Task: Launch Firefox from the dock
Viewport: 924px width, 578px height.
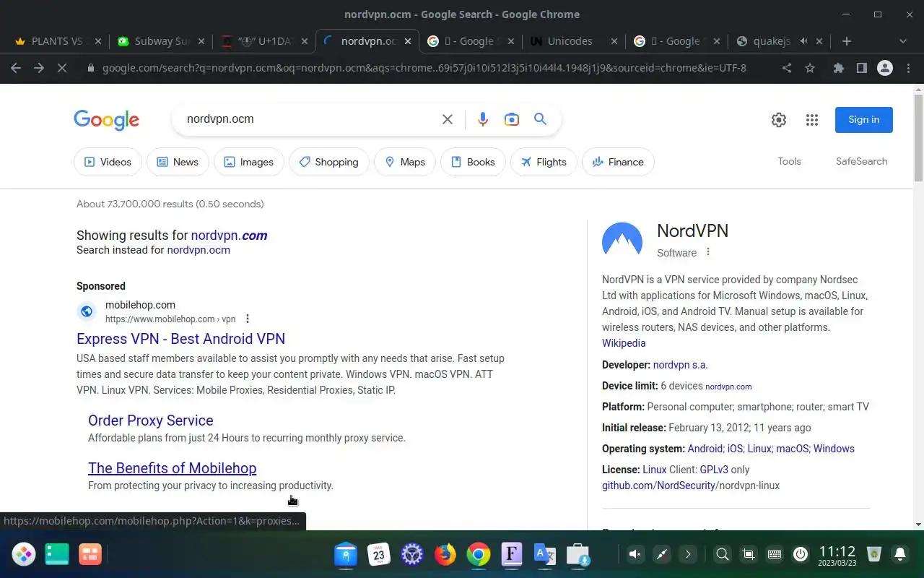Action: coord(445,554)
